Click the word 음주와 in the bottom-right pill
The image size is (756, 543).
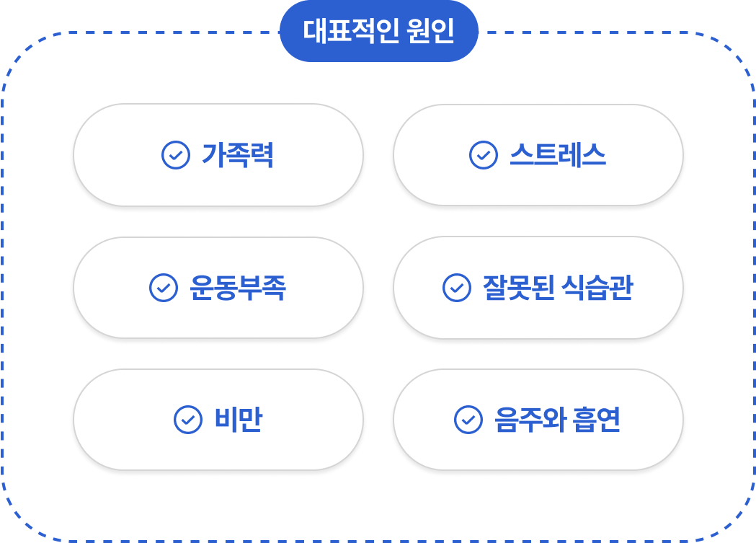530,420
